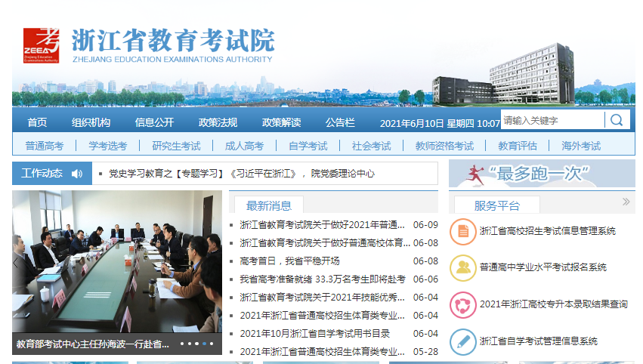
Task: Click the 服务平台 tab
Action: click(497, 205)
